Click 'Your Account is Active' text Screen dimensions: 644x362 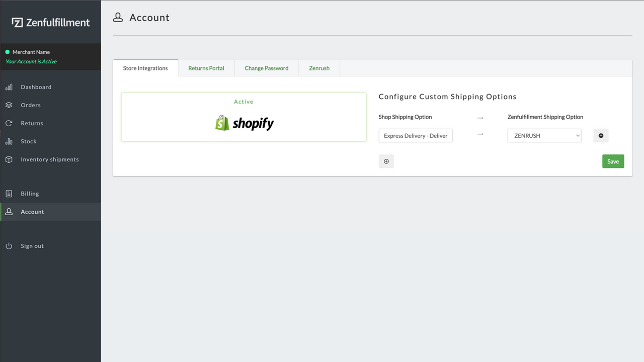(31, 61)
